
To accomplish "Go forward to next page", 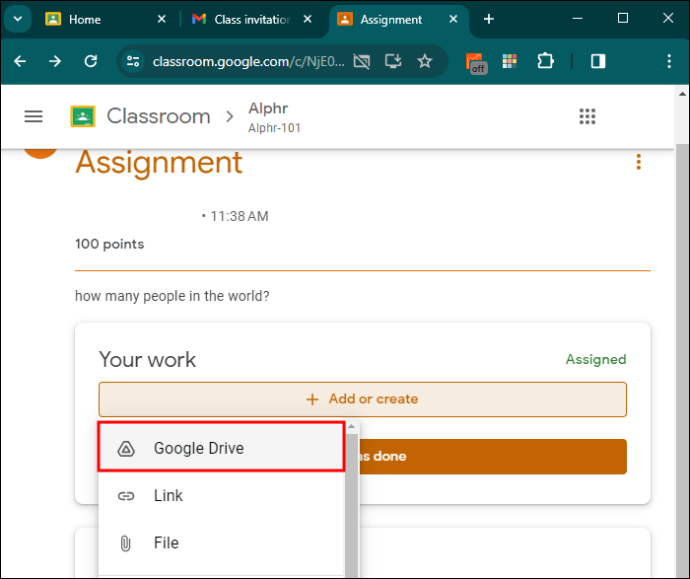I will coord(55,61).
